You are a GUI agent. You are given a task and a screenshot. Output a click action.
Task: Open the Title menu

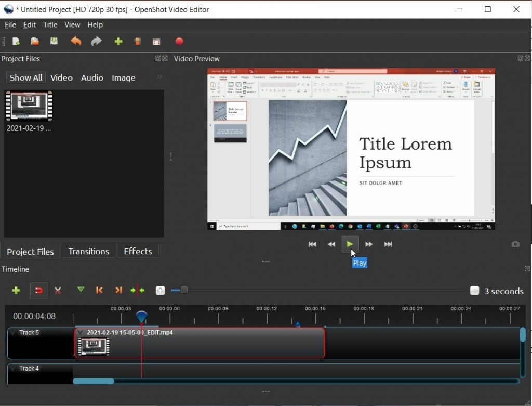tap(50, 25)
